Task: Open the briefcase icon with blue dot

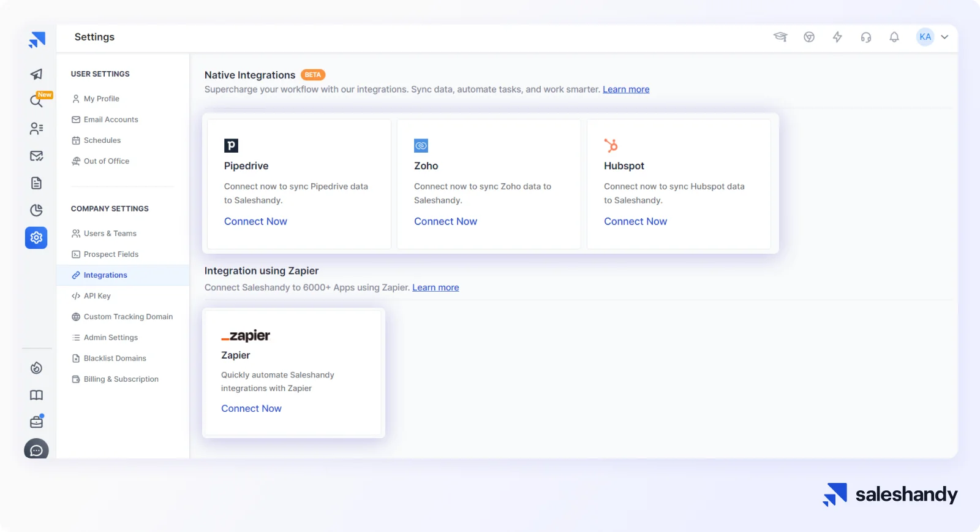Action: [36, 422]
